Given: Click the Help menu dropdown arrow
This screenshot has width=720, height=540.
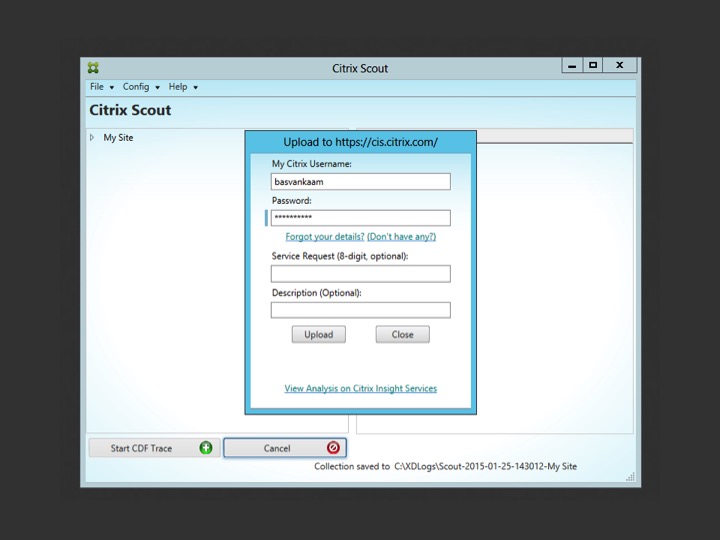Looking at the screenshot, I should [196, 88].
